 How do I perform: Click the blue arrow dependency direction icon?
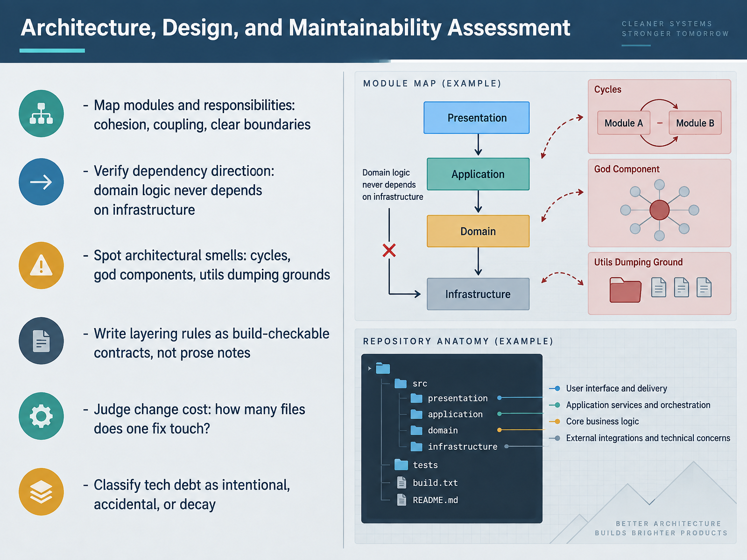click(41, 182)
